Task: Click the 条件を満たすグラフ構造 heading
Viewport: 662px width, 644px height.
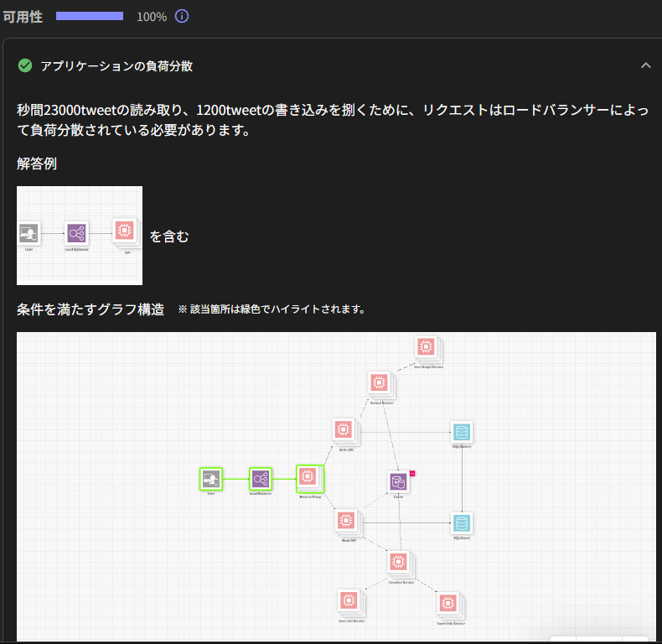Action: (x=91, y=309)
